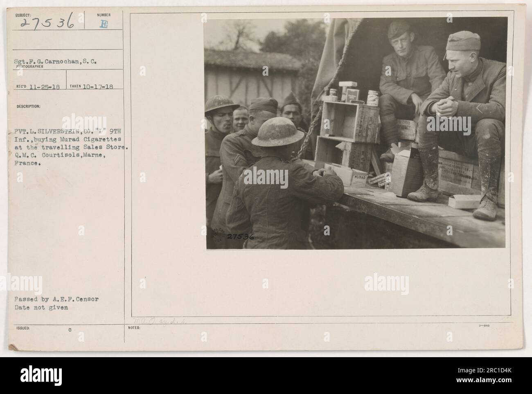Click the word France. in description
532x394 pixels.
[x=28, y=163]
